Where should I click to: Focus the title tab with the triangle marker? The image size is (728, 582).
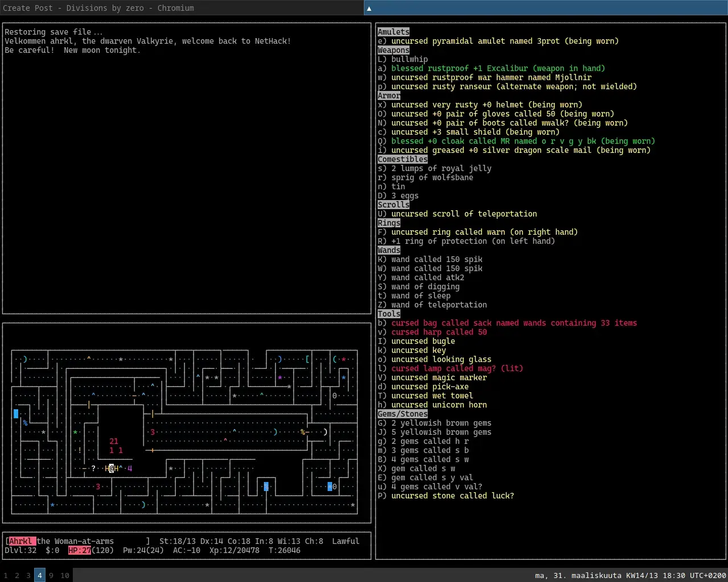pyautogui.click(x=546, y=8)
